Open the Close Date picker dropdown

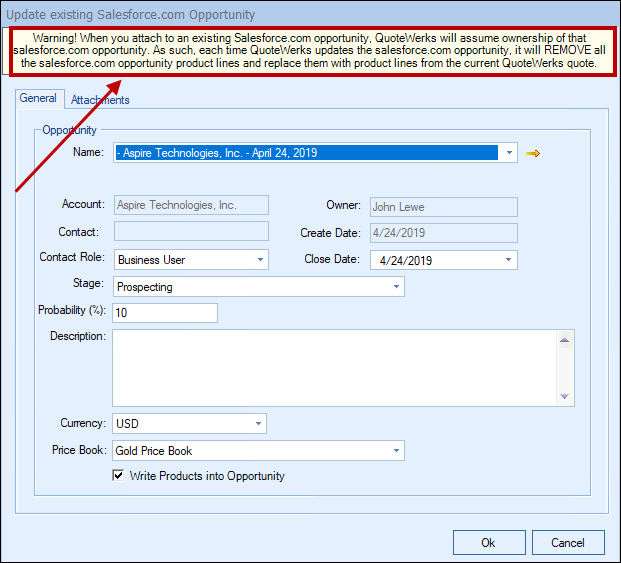tap(508, 260)
